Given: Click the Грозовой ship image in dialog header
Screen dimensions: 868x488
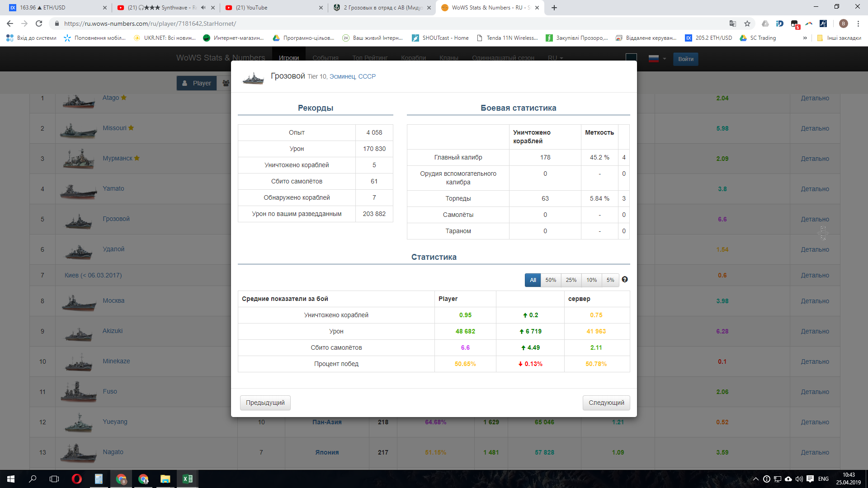Looking at the screenshot, I should coord(253,78).
